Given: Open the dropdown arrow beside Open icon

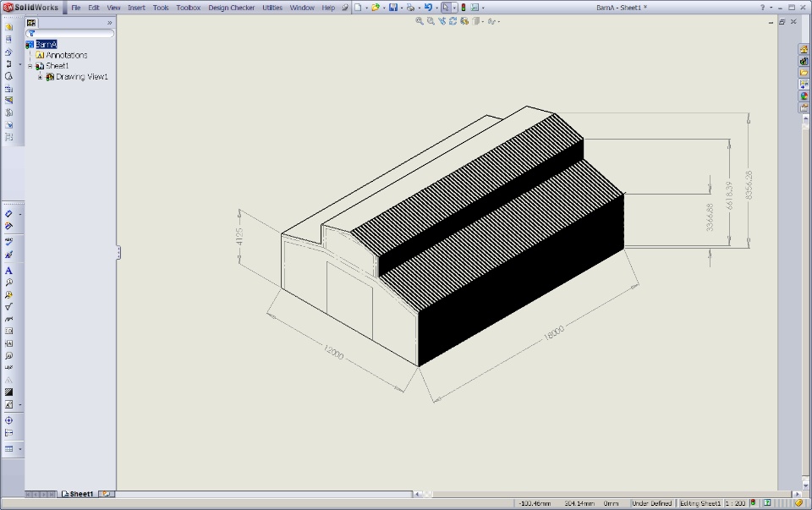Looking at the screenshot, I should (382, 8).
